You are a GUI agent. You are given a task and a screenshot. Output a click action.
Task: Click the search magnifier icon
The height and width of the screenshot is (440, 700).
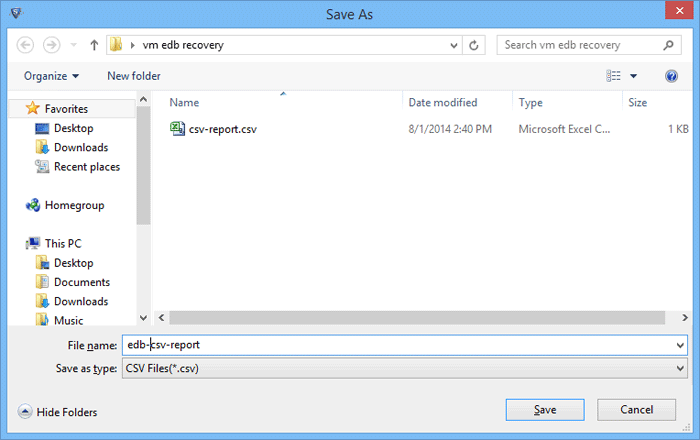click(x=668, y=45)
